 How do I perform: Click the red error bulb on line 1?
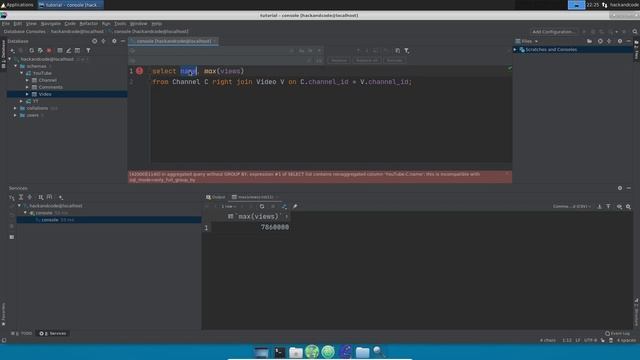pyautogui.click(x=140, y=71)
